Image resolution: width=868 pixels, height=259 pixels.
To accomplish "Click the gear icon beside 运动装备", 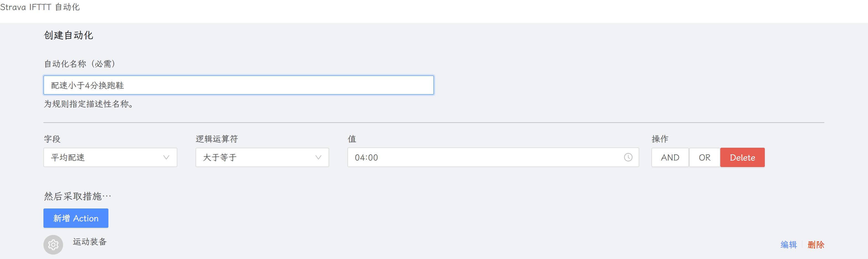I will coord(53,245).
